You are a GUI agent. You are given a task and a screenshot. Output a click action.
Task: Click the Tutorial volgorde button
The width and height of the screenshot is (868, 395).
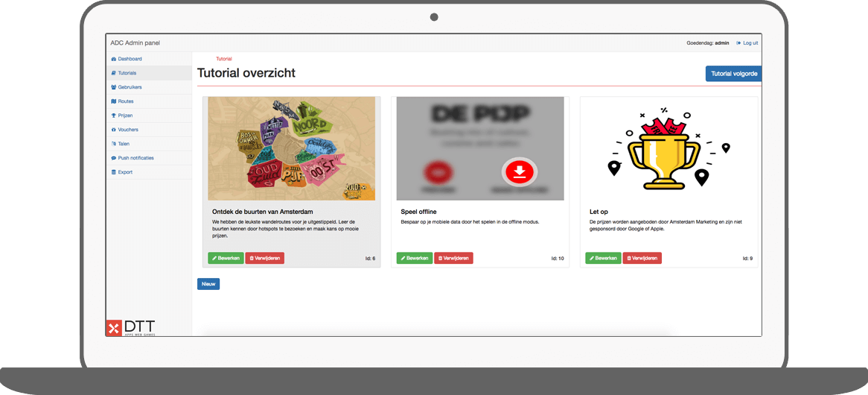pos(733,74)
